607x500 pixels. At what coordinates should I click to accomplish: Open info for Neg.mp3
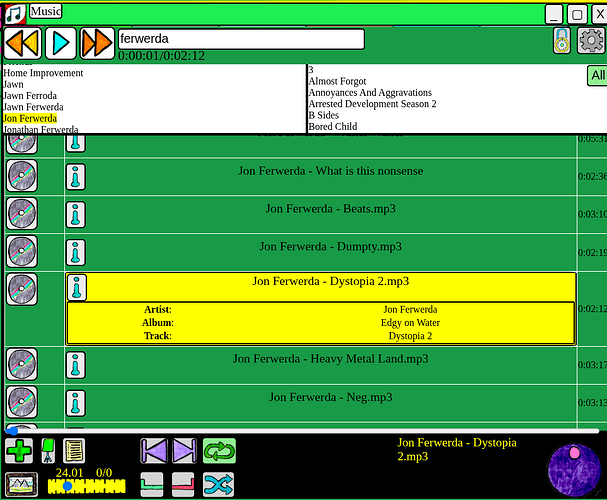pos(75,403)
